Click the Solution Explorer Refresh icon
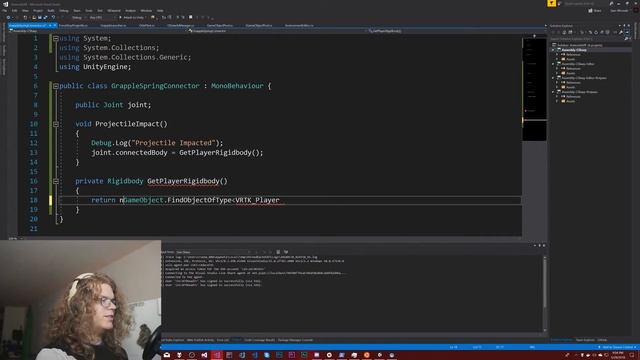The image size is (640, 360). point(596,32)
